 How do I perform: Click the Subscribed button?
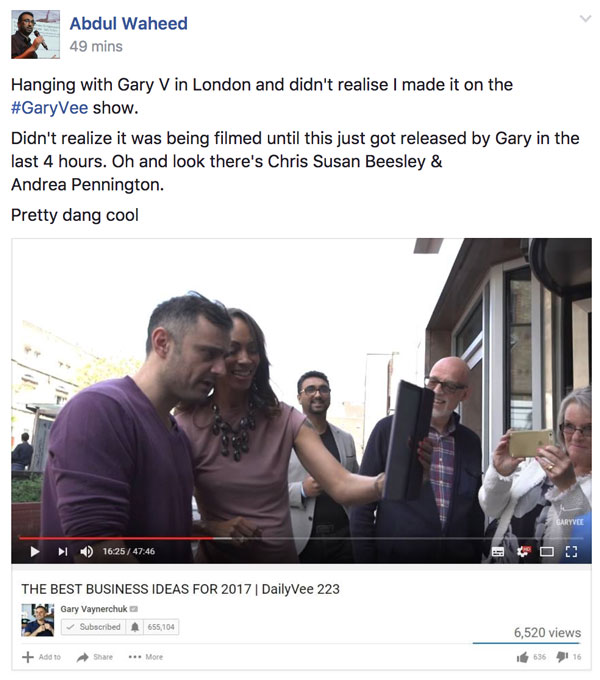point(94,627)
